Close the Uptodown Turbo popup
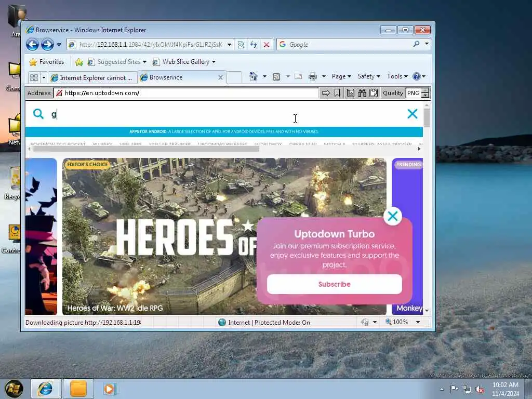 pyautogui.click(x=393, y=216)
